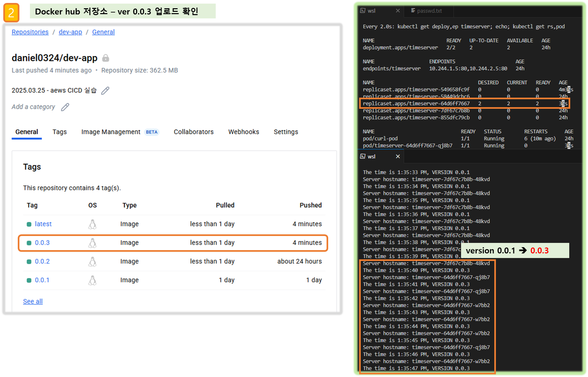Click the about 24 hours pushed cell
The width and height of the screenshot is (588, 377).
click(x=300, y=262)
